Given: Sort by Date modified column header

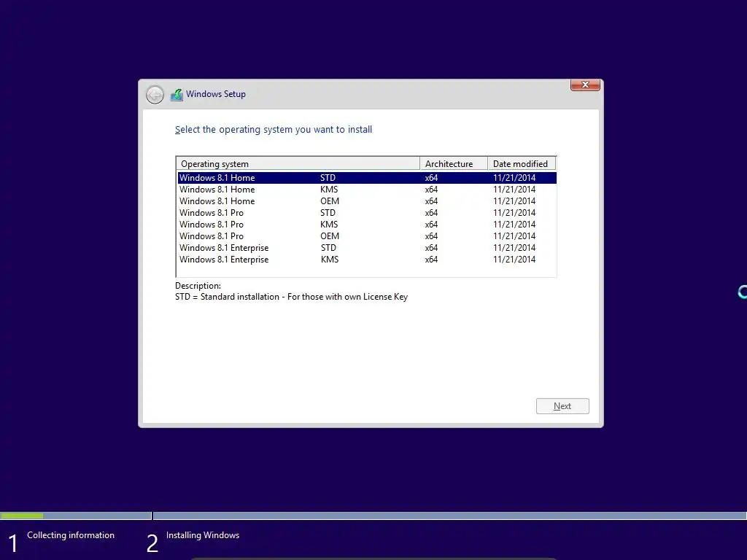Looking at the screenshot, I should coord(522,164).
